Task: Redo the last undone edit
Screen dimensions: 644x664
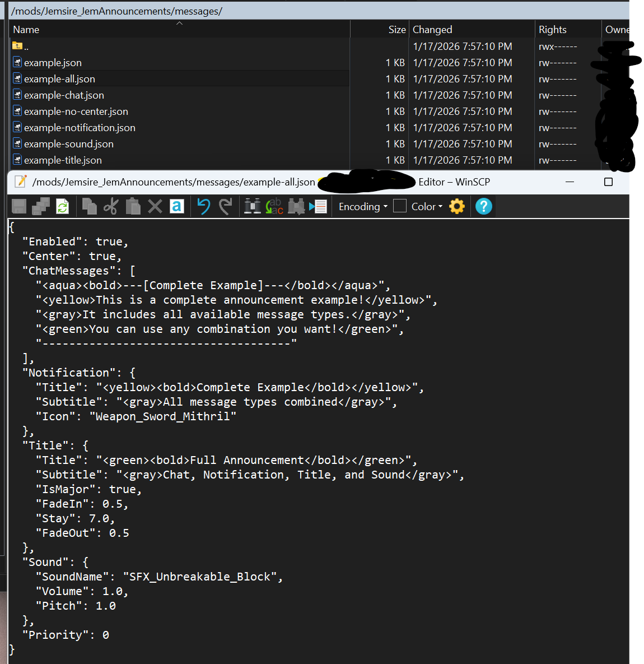Action: 225,206
